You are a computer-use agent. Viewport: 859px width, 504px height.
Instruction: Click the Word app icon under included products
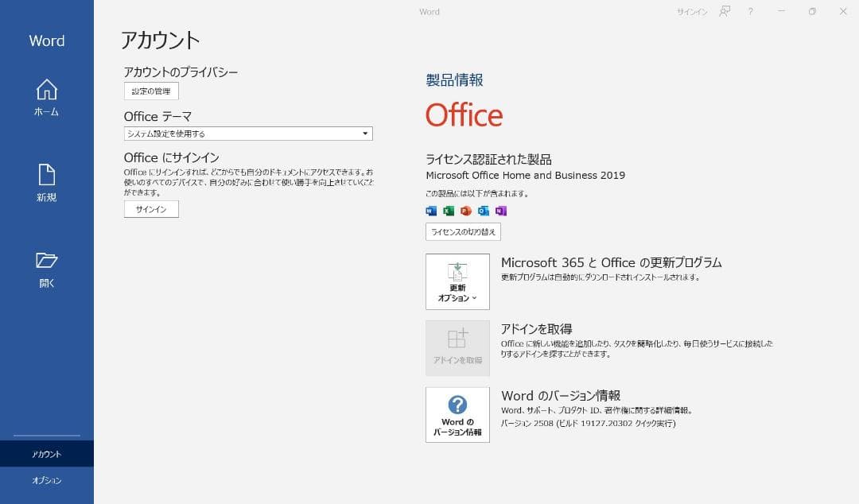pos(431,211)
